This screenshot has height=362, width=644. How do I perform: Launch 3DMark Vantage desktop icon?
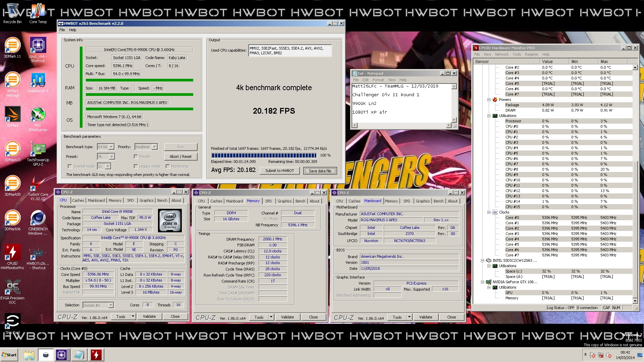coord(12,84)
